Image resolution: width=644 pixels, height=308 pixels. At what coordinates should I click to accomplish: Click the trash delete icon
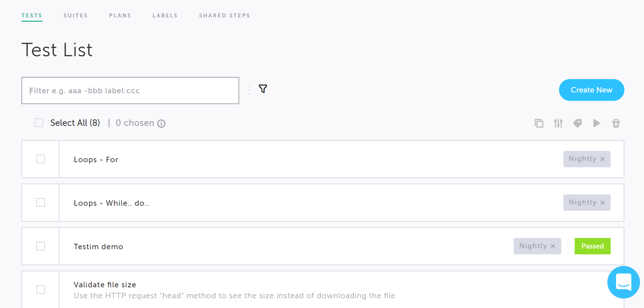616,123
